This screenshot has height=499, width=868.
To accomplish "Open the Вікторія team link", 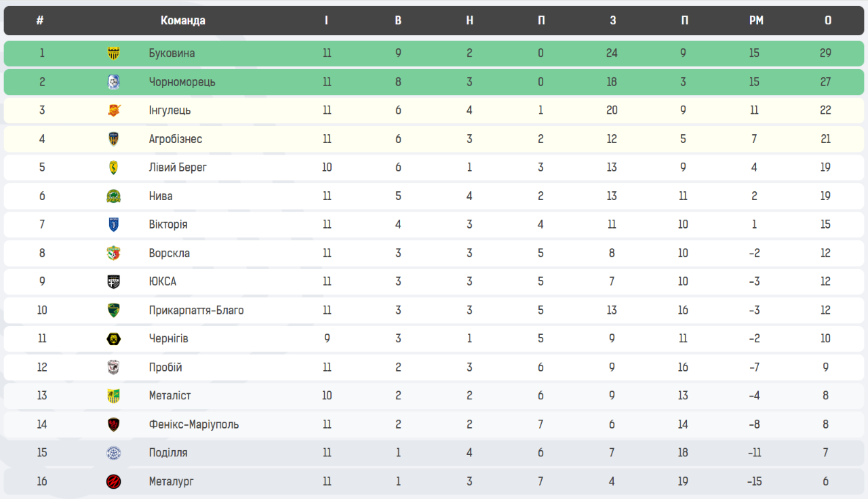I will click(168, 224).
